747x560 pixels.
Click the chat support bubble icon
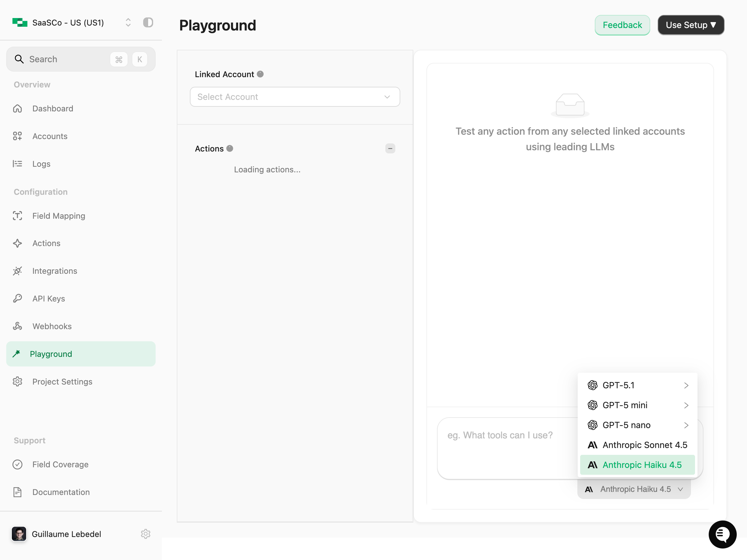tap(722, 534)
